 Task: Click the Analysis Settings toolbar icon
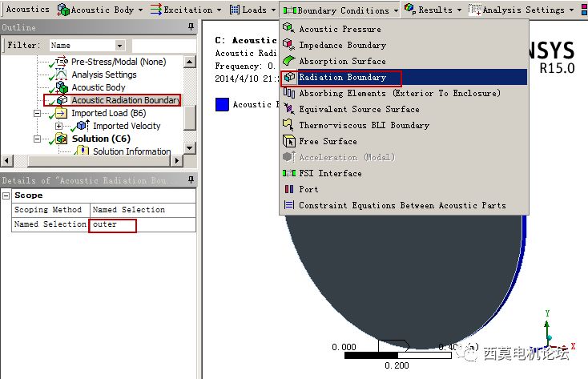[475, 10]
